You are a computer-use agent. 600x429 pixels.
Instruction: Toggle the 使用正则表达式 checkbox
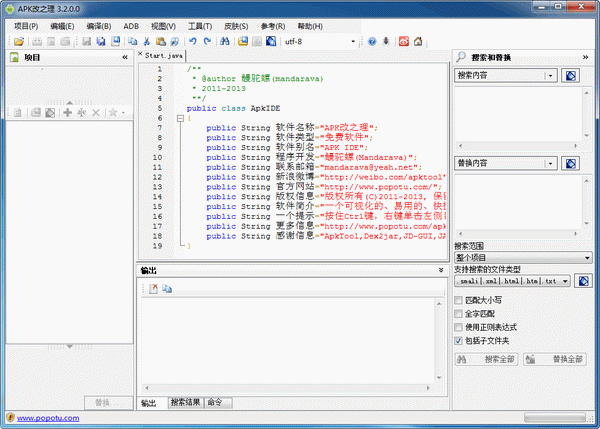click(x=459, y=327)
